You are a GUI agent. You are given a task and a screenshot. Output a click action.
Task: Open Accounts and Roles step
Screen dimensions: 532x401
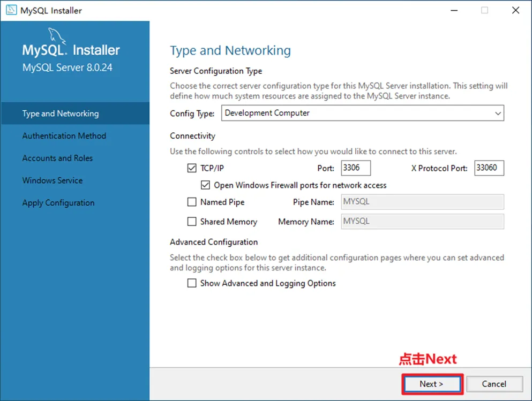[57, 158]
